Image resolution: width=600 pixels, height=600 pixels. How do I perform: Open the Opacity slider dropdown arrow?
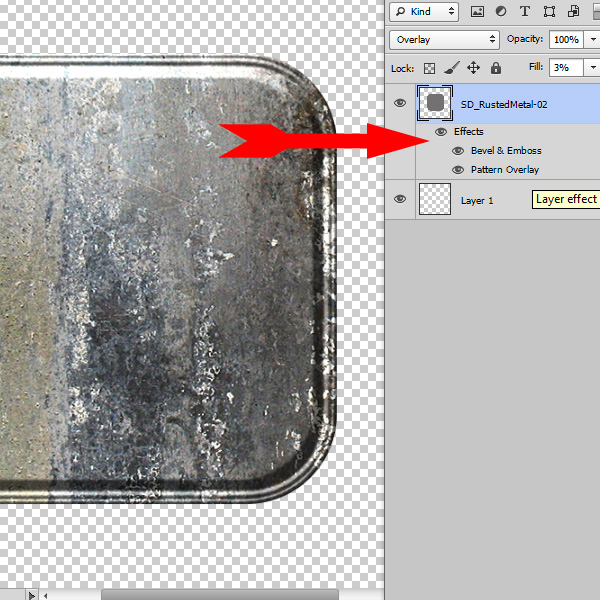[x=592, y=39]
